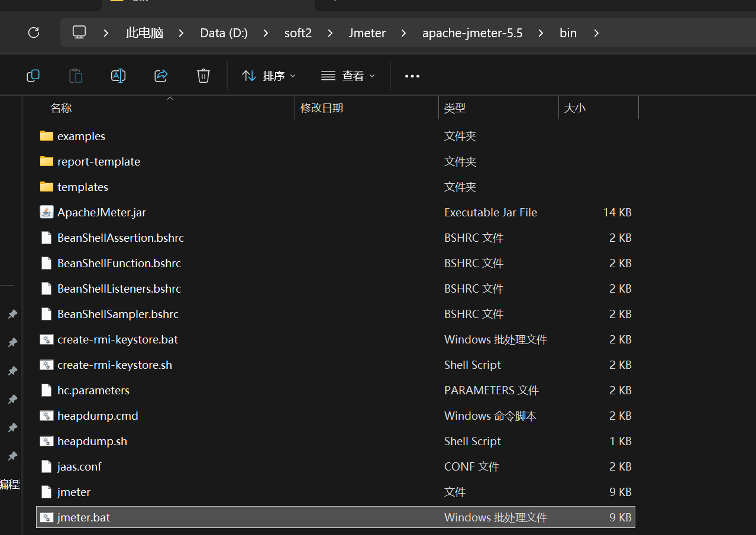The width and height of the screenshot is (756, 535).
Task: Click PARAMETERS 文件 type cell
Action: coord(492,390)
